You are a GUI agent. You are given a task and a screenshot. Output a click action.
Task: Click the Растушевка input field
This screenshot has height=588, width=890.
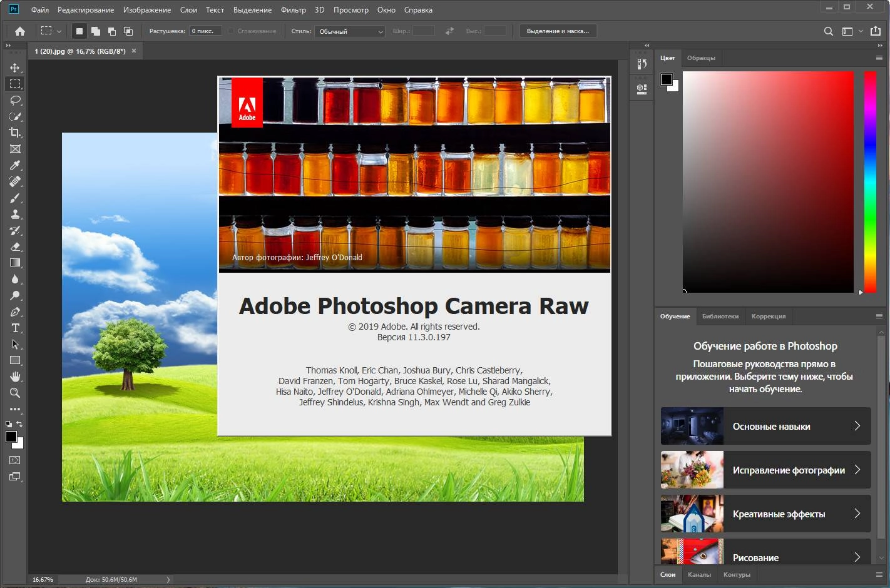coord(205,31)
